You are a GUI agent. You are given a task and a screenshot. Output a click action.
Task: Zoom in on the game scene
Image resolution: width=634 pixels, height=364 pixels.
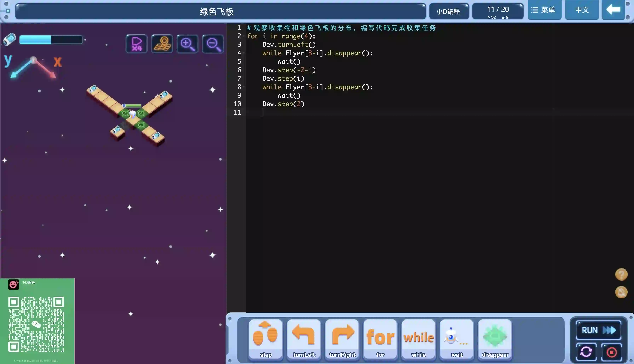click(188, 44)
